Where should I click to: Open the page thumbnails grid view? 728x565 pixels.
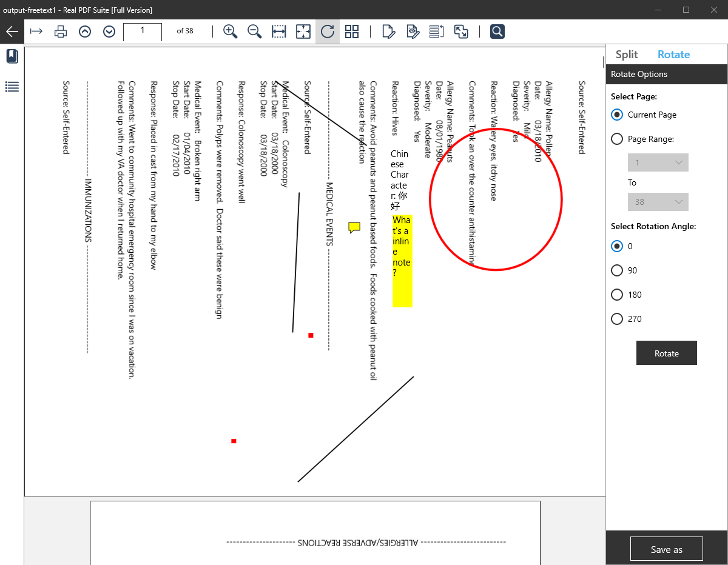click(x=352, y=31)
